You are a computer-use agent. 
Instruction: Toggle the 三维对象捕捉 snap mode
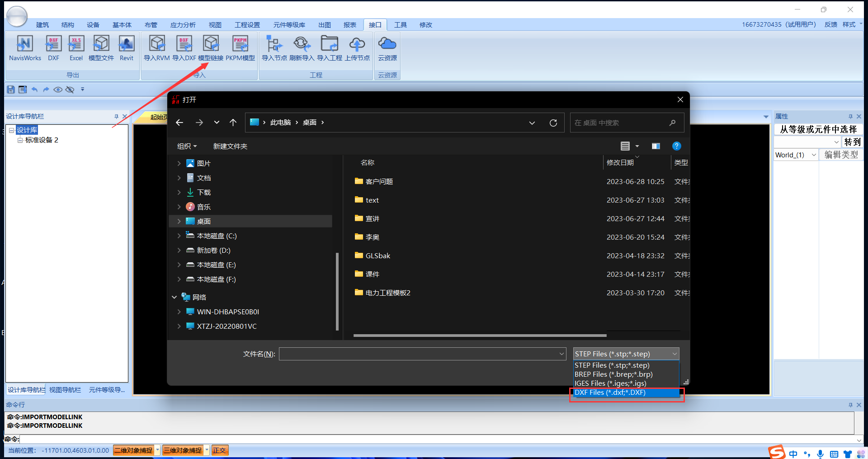click(x=183, y=450)
